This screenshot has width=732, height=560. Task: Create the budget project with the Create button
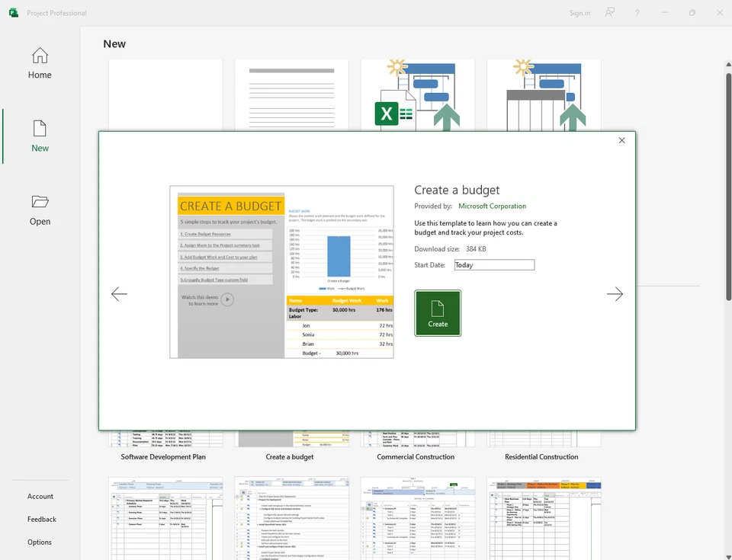[437, 313]
